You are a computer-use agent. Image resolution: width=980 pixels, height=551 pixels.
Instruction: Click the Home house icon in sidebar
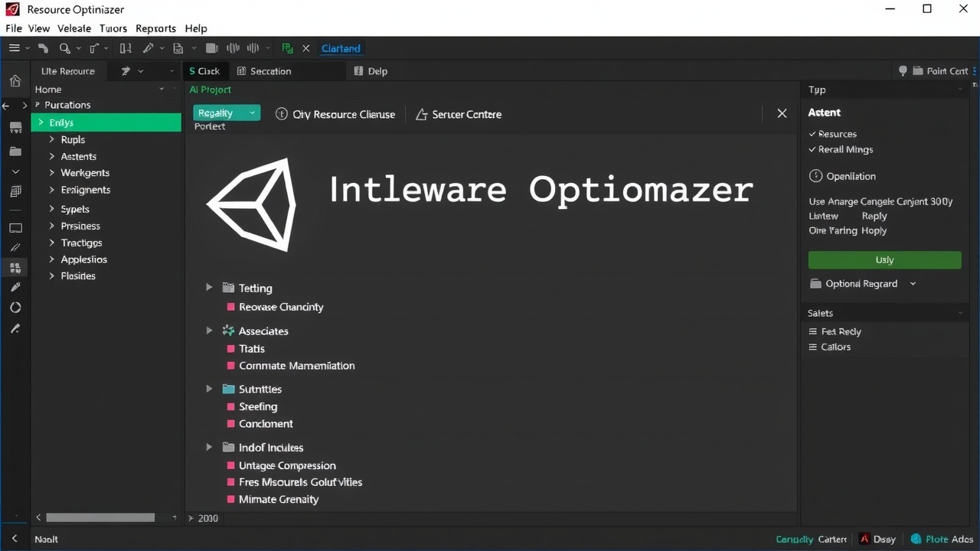tap(15, 81)
